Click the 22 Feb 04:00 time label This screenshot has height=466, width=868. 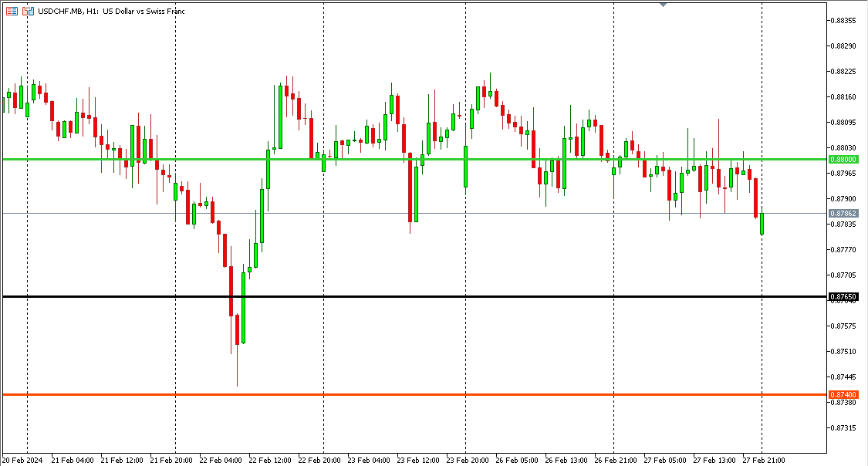pos(221,461)
